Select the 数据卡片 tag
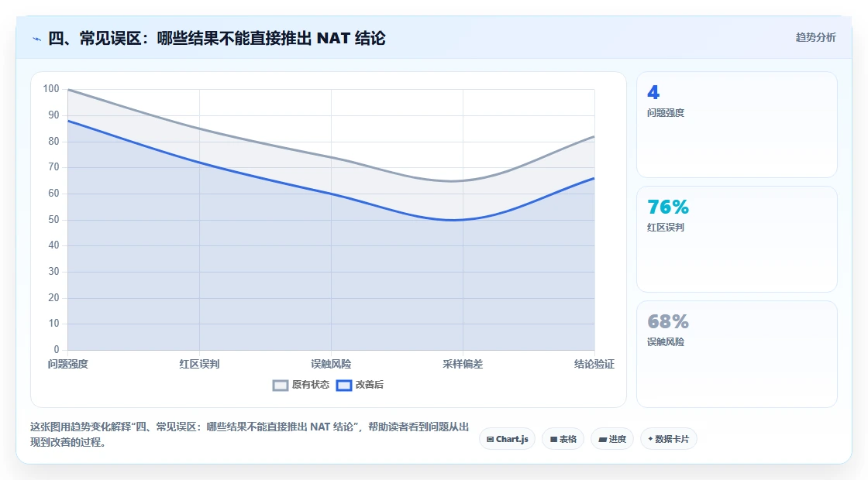868x480 pixels. [x=669, y=439]
